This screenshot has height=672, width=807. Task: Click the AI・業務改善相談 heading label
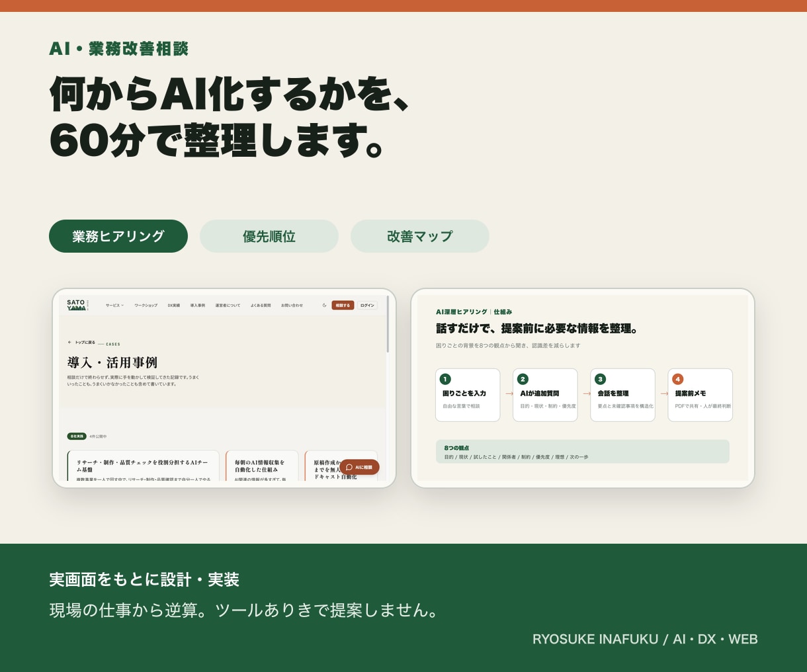119,49
